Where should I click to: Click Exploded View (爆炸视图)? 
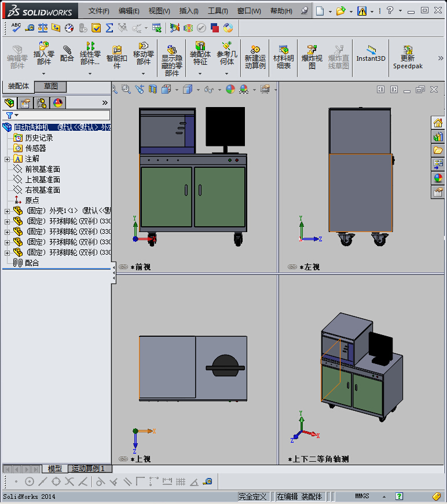point(312,57)
